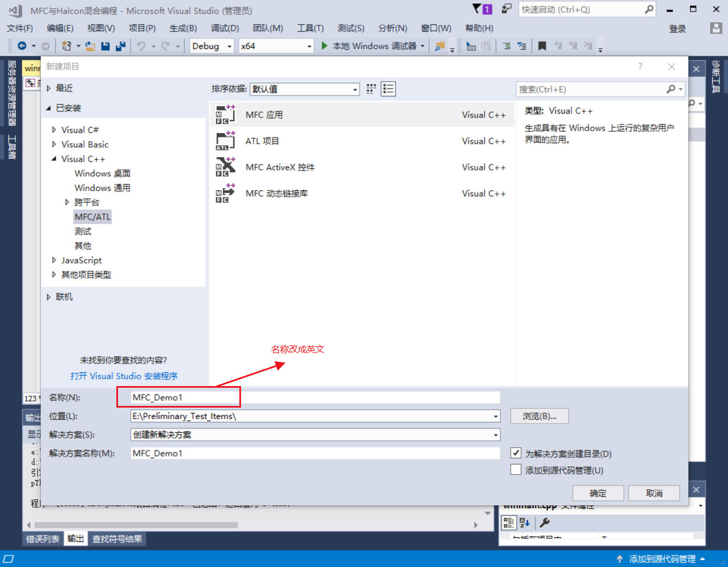
Task: Open the 服务器资源管理器 side tab
Action: (12, 93)
